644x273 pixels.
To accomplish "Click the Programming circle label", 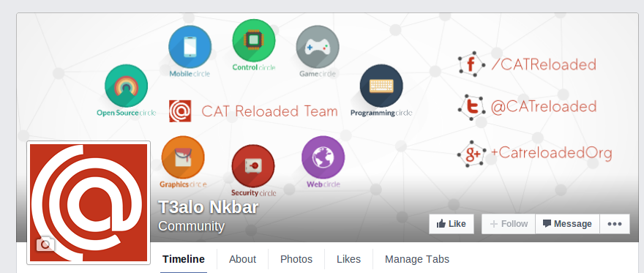I will coord(381,113).
